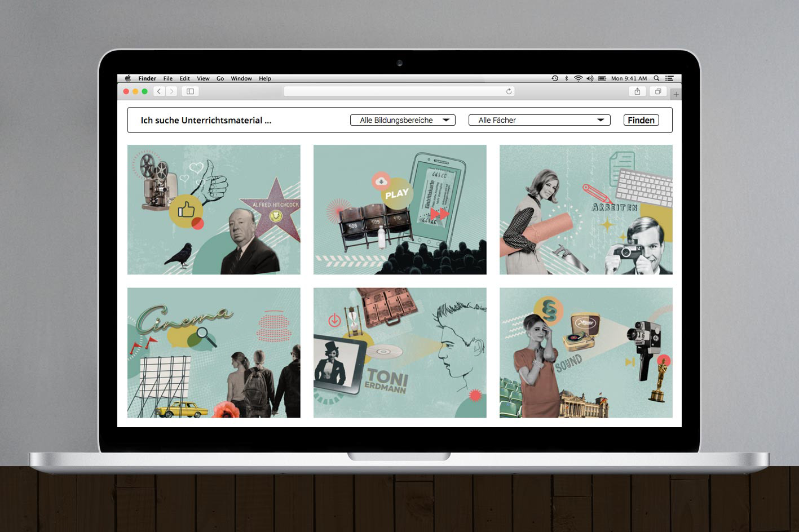The width and height of the screenshot is (799, 532).
Task: Open the Wi-Fi status menu
Action: tap(578, 78)
